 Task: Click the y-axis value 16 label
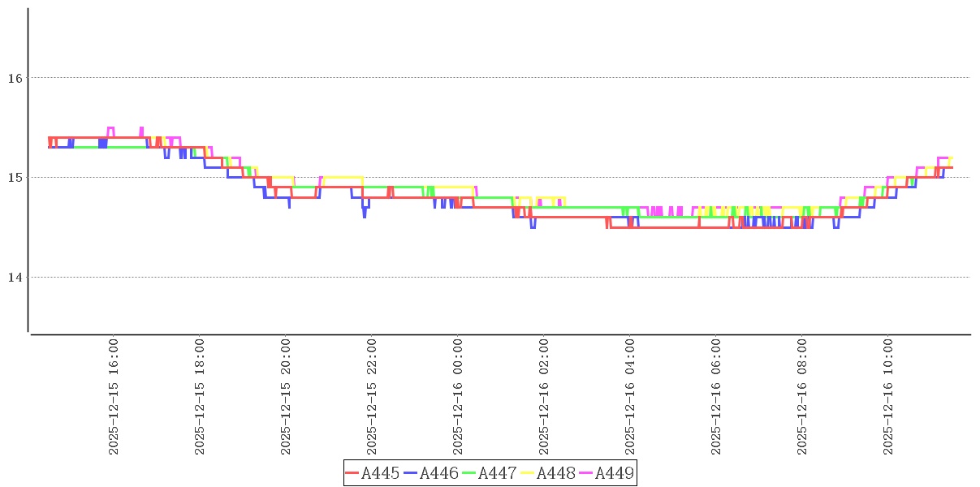[x=16, y=78]
